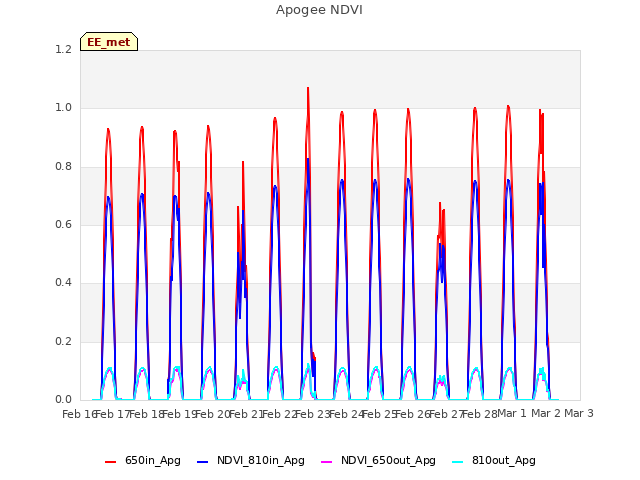The width and height of the screenshot is (640, 480).
Task: Click the Feb 17 x-axis label
Action: coord(111,414)
